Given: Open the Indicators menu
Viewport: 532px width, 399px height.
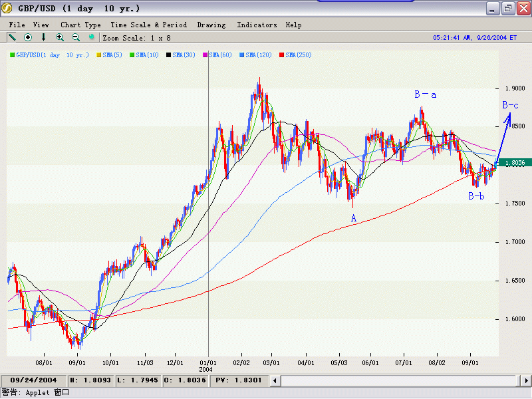Looking at the screenshot, I should tap(257, 25).
